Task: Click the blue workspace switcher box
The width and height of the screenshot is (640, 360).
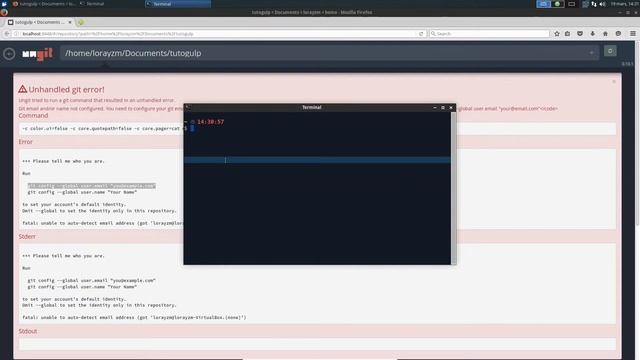Action: tap(543, 4)
